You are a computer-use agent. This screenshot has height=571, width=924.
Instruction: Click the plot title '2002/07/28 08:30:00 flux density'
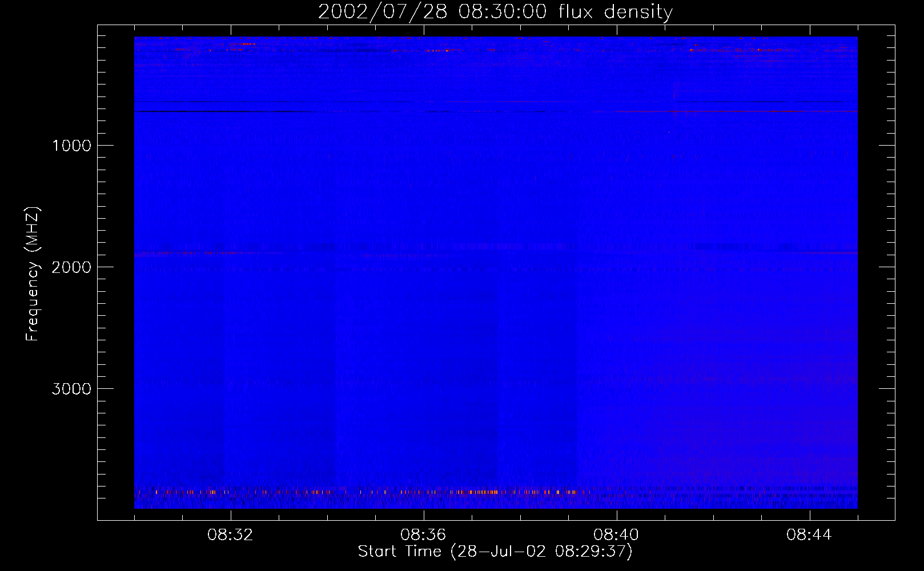tap(495, 12)
